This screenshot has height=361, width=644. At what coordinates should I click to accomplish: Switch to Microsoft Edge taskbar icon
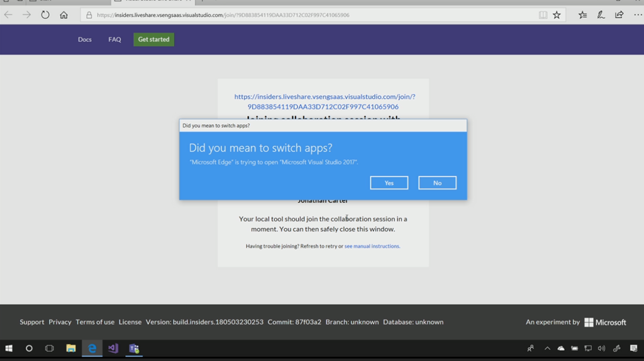coord(92,348)
